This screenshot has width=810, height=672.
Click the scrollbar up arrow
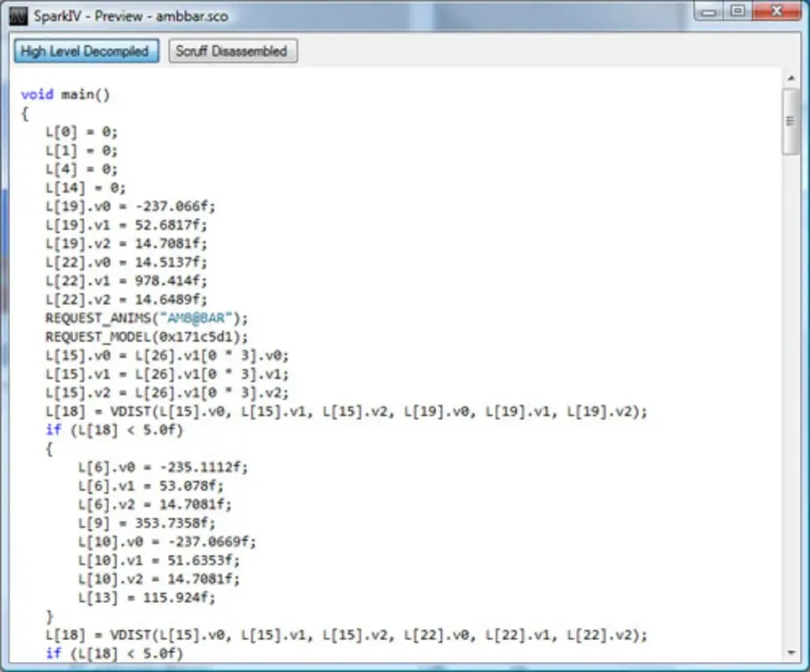(791, 77)
